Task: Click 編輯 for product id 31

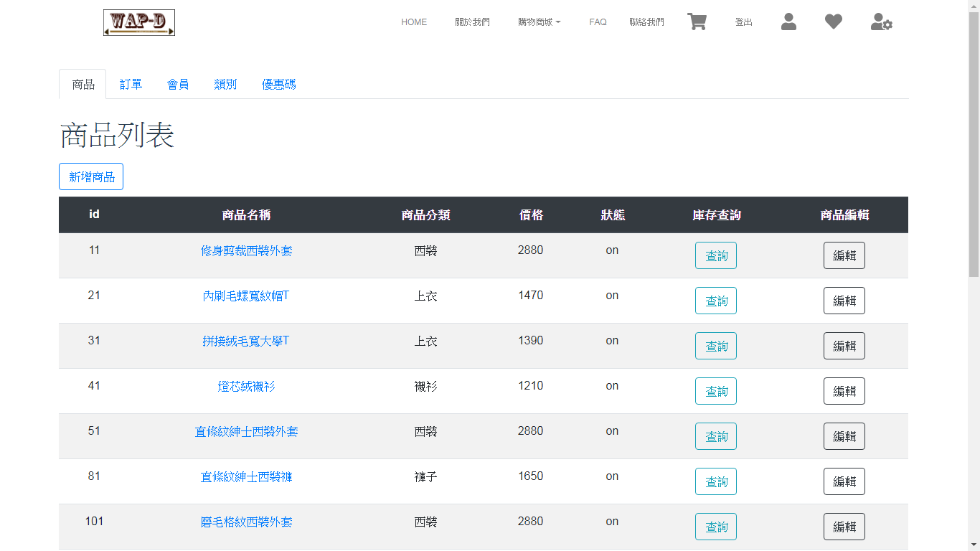Action: 844,346
